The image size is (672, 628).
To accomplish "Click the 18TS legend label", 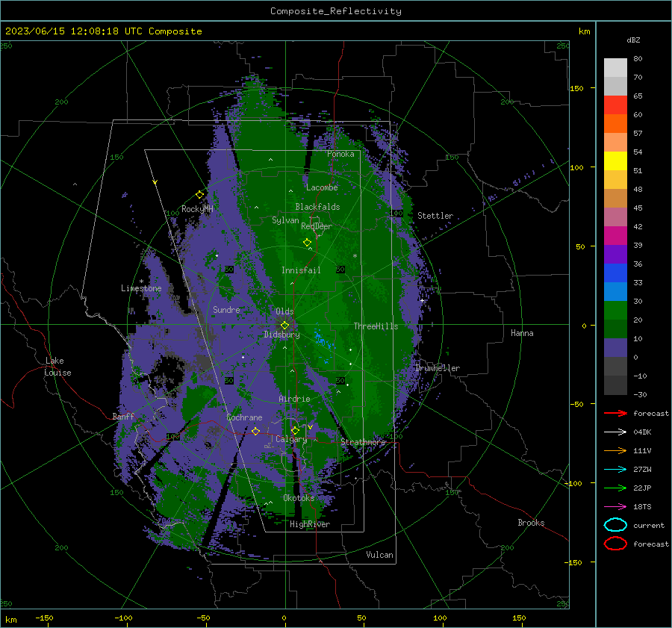I will [x=642, y=506].
